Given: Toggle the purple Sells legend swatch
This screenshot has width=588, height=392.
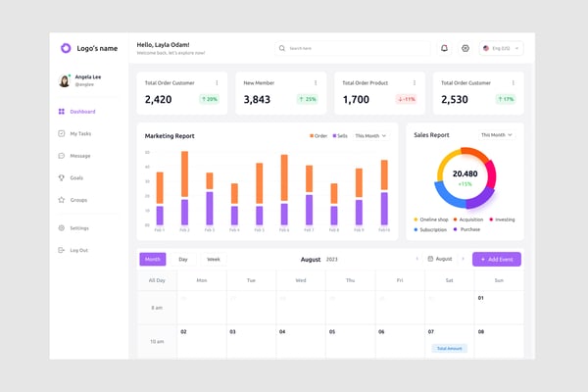Looking at the screenshot, I should (x=334, y=136).
